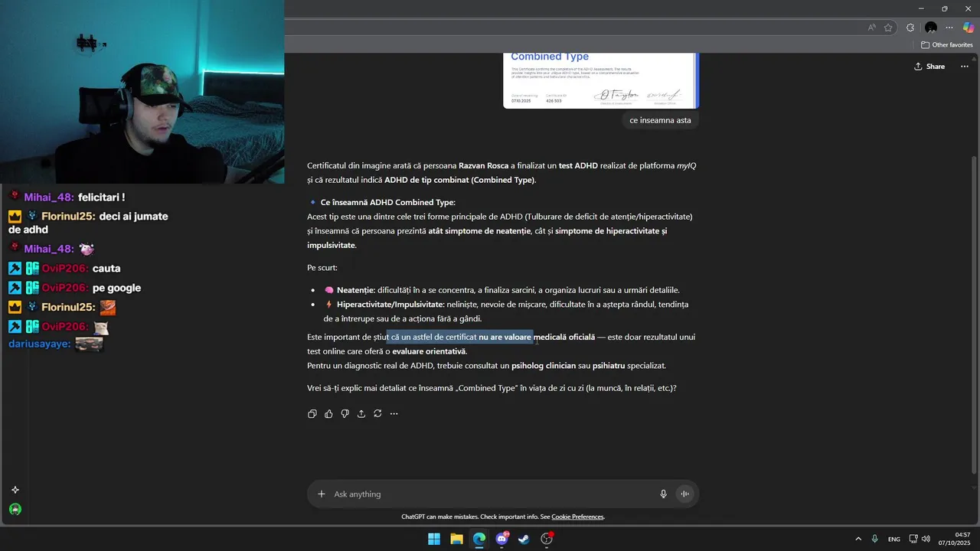The image size is (980, 551).
Task: Copy the ChatGPT response
Action: (x=312, y=414)
